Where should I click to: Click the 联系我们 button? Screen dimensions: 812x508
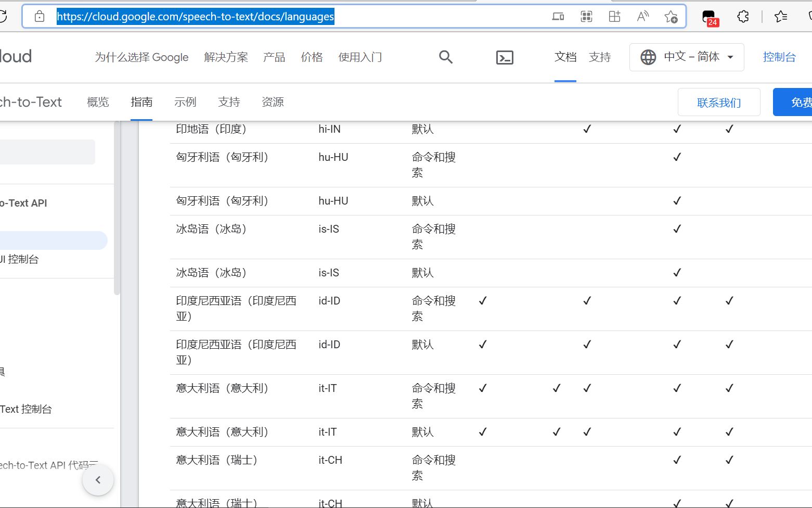[x=719, y=103]
